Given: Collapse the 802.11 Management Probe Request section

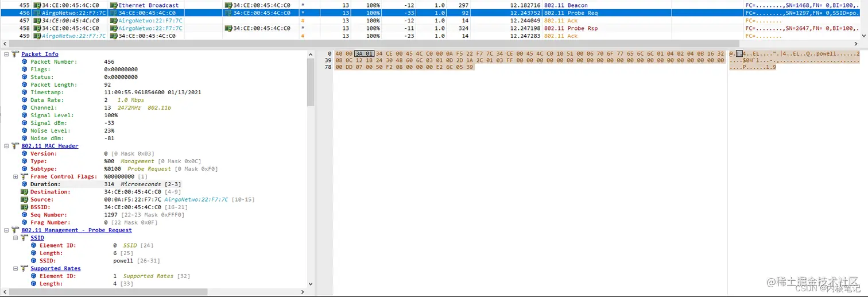Looking at the screenshot, I should pyautogui.click(x=6, y=230).
